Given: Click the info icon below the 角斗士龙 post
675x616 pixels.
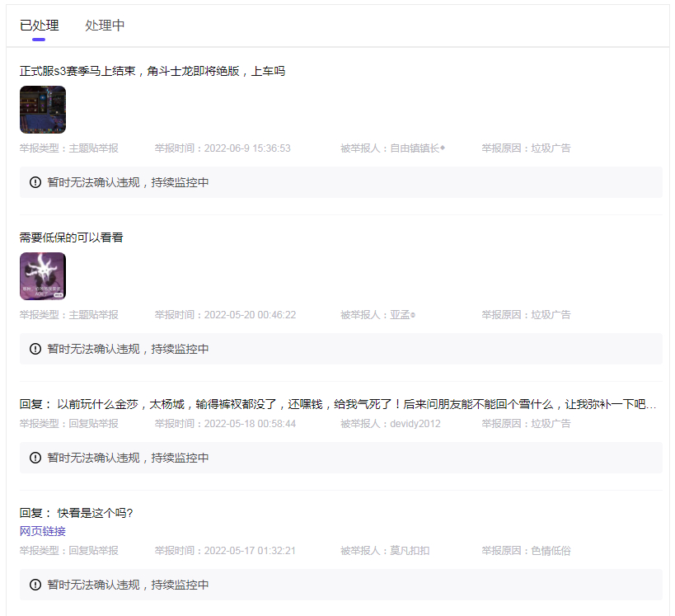Looking at the screenshot, I should pyautogui.click(x=35, y=182).
